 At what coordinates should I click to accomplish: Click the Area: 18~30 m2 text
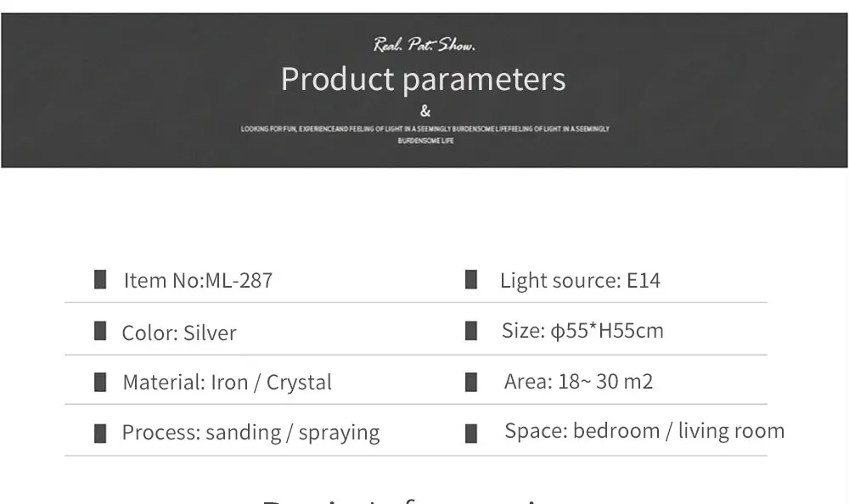578,382
